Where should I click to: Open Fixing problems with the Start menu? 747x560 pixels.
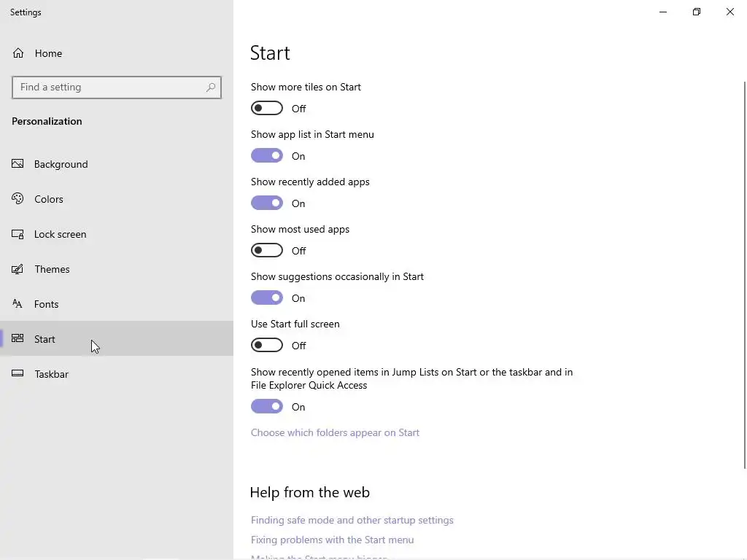click(332, 540)
